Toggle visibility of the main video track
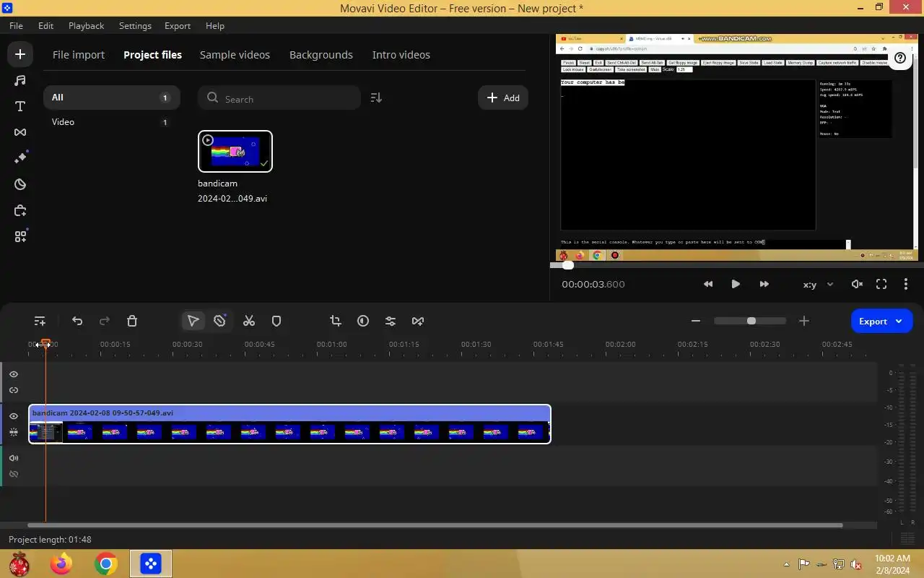Image resolution: width=924 pixels, height=578 pixels. [x=14, y=416]
